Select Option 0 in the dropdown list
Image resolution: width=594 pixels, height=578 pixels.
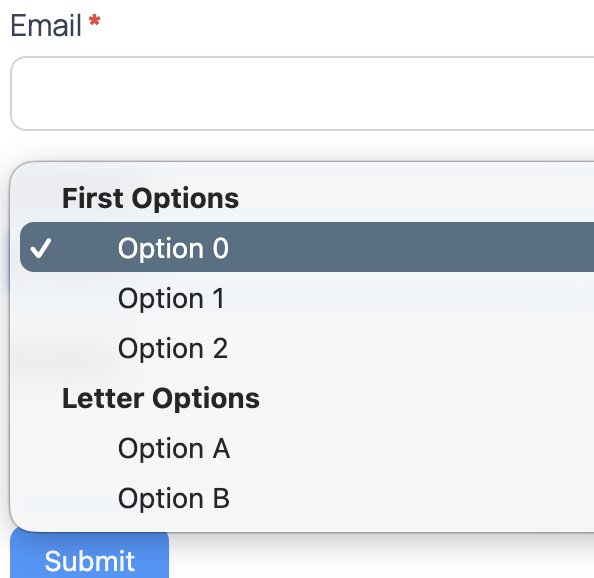coord(307,247)
